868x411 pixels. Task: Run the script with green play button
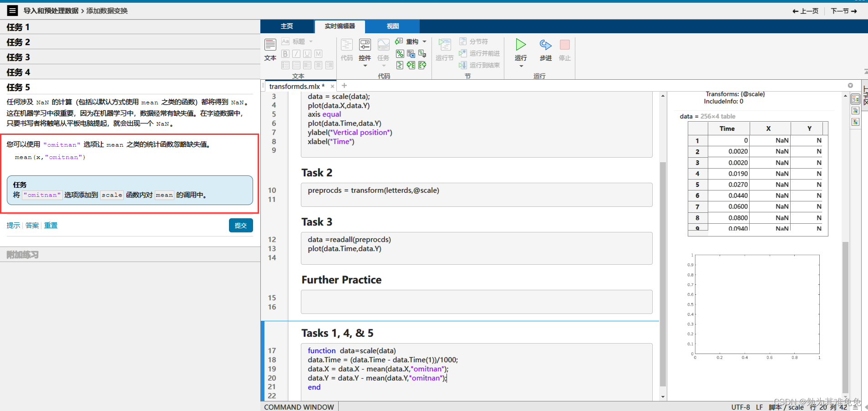click(x=521, y=45)
